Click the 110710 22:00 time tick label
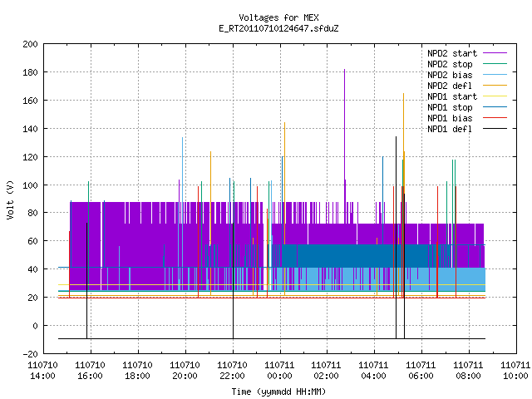 [x=232, y=371]
